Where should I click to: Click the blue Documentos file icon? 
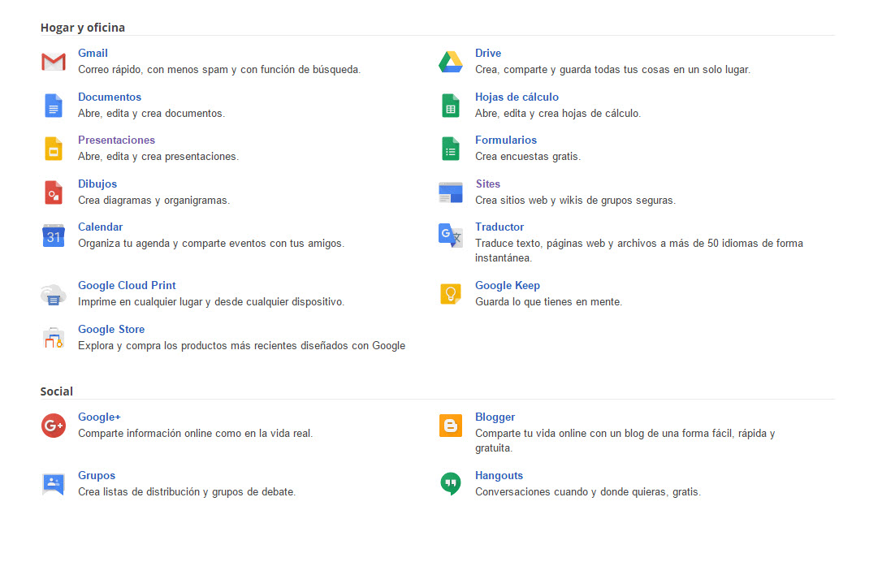point(53,106)
